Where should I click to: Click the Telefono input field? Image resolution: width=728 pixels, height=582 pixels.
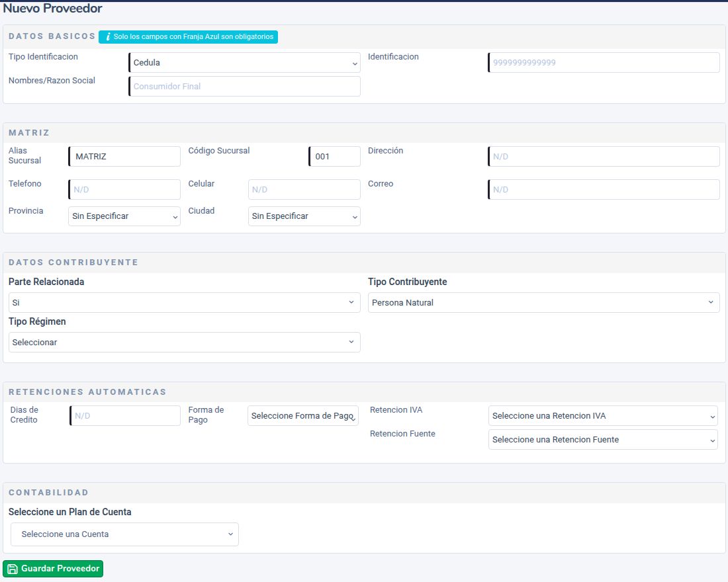(x=124, y=189)
